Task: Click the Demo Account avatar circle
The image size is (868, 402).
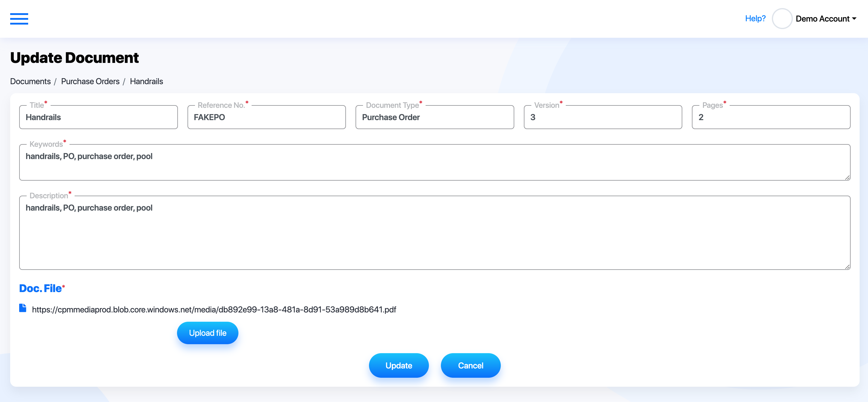Action: pos(782,19)
